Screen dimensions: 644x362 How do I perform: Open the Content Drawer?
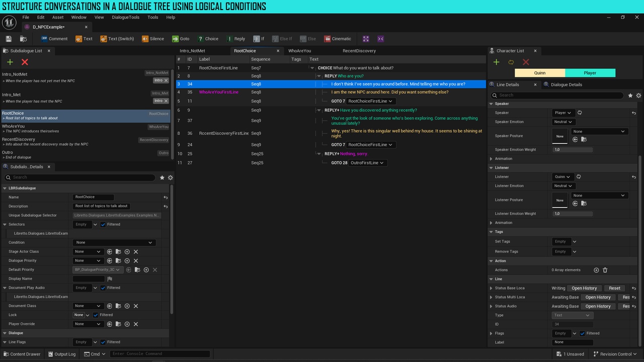(x=21, y=354)
